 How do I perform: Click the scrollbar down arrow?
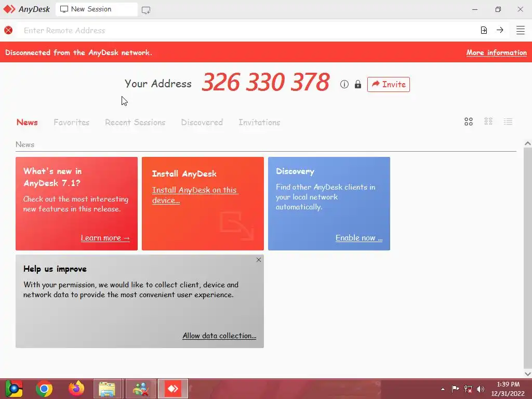pos(527,374)
